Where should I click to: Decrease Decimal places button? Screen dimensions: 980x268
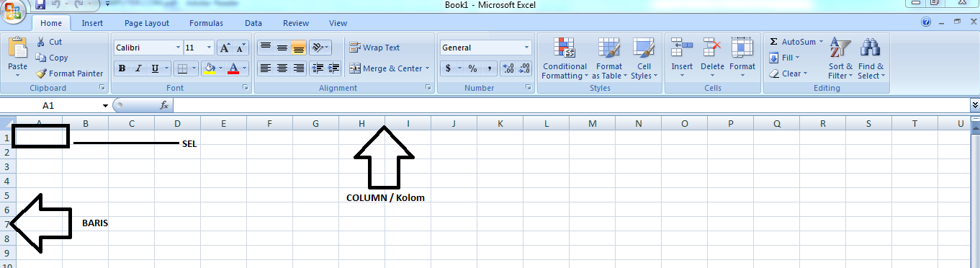pos(524,68)
